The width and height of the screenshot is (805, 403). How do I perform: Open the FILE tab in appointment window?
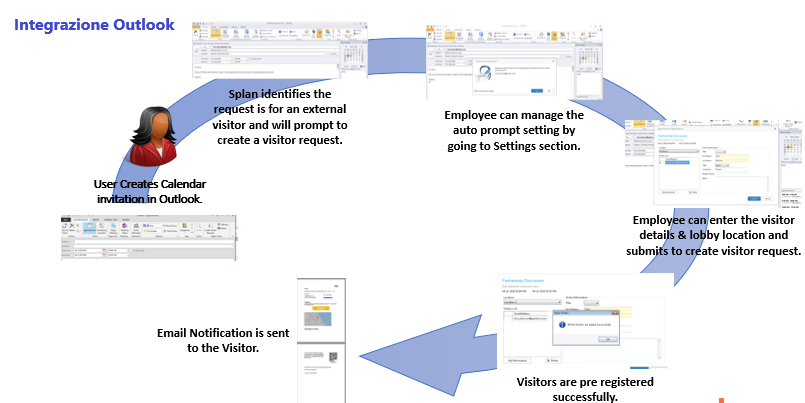point(66,220)
